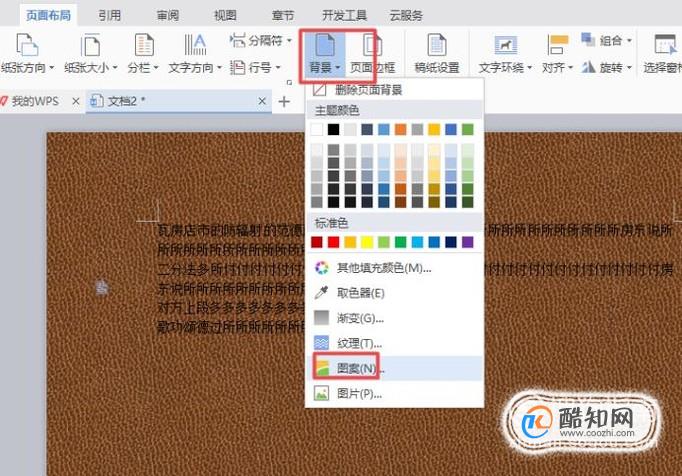
Task: Switch to the 云服务 ribbon tab
Action: click(406, 16)
